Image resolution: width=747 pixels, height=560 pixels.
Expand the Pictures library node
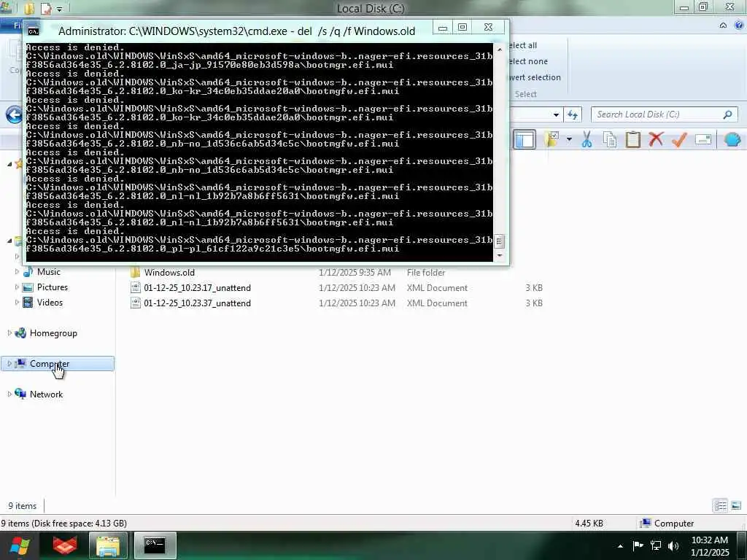(x=18, y=287)
